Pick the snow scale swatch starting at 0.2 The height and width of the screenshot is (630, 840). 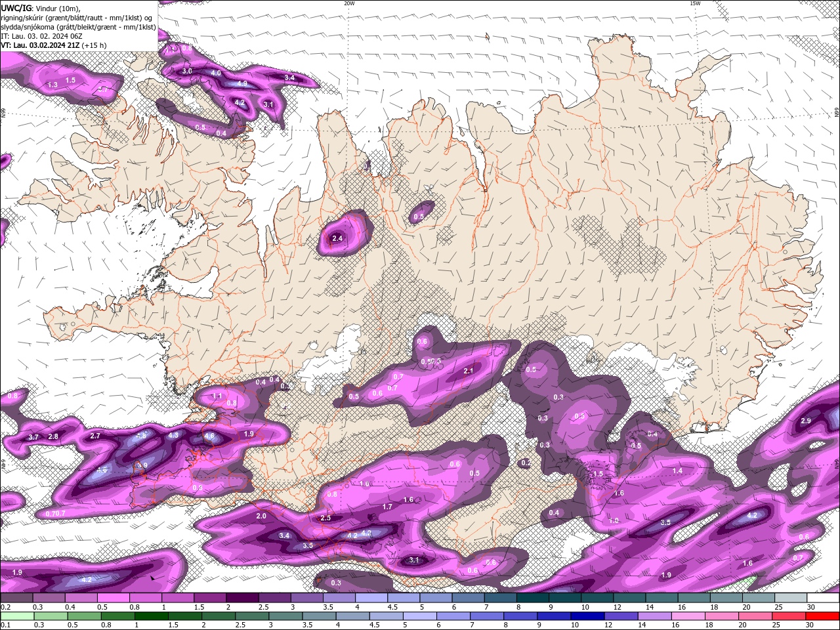(16, 598)
